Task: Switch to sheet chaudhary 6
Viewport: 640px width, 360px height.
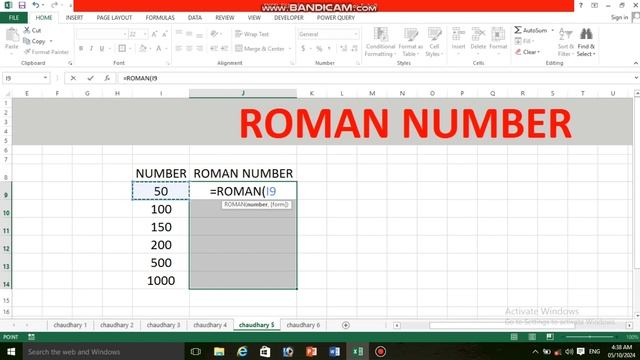Action: (303, 325)
